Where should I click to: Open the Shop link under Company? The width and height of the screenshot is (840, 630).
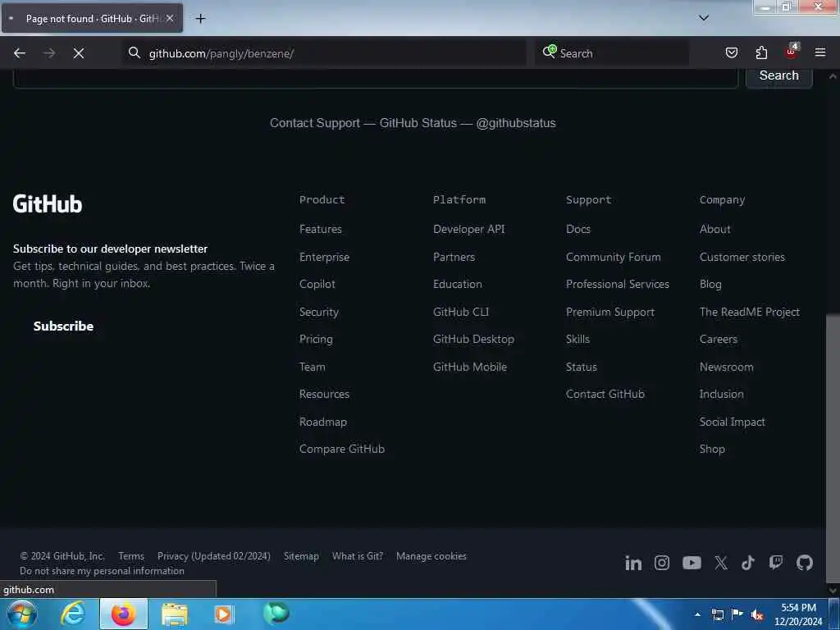712,449
